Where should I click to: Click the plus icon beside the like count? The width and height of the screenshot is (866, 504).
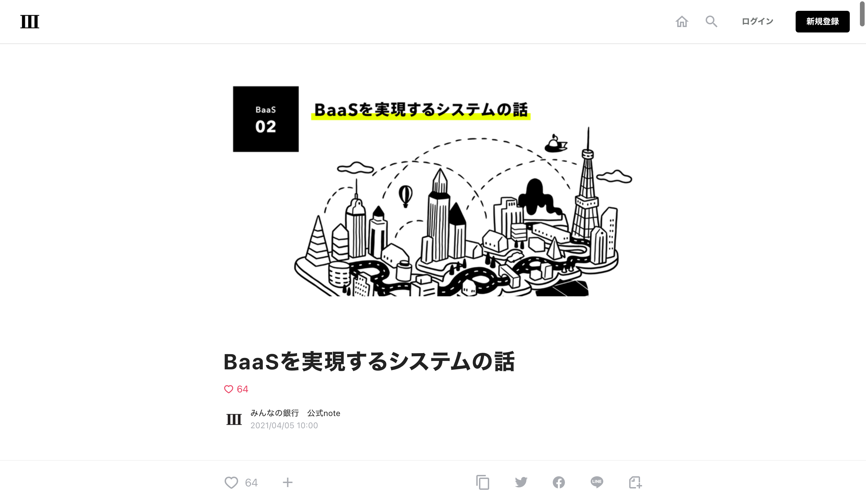tap(288, 482)
